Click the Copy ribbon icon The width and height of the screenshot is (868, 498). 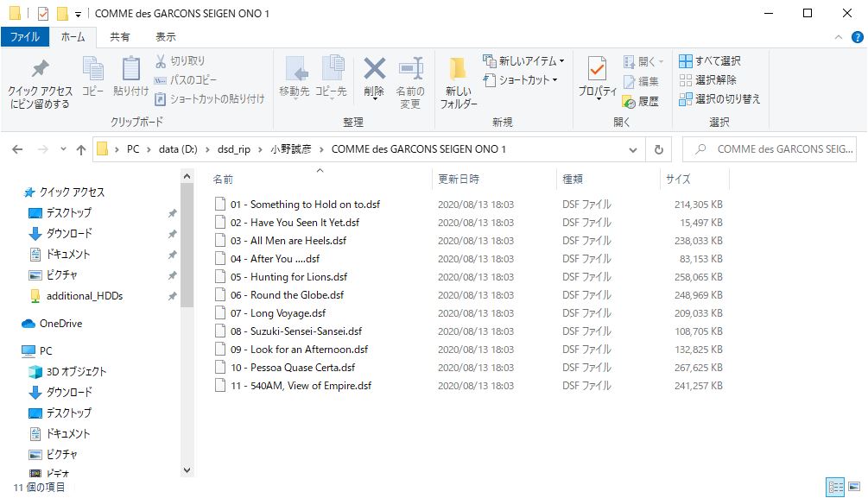click(93, 76)
